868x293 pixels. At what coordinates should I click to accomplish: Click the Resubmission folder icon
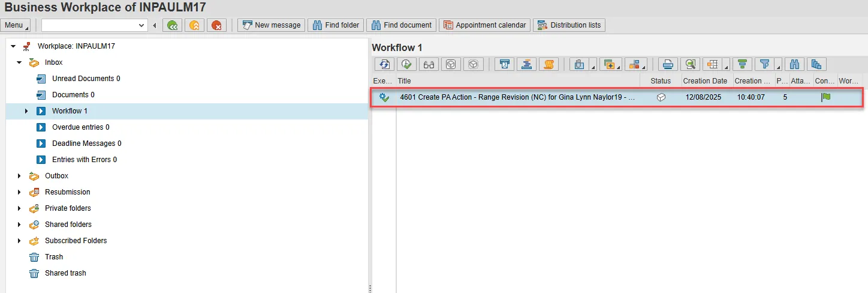(x=34, y=192)
